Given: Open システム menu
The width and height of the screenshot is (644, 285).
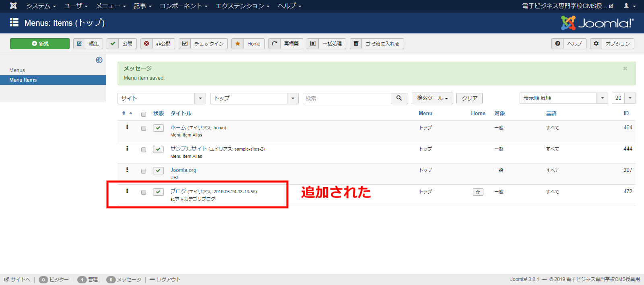Looking at the screenshot, I should point(41,6).
